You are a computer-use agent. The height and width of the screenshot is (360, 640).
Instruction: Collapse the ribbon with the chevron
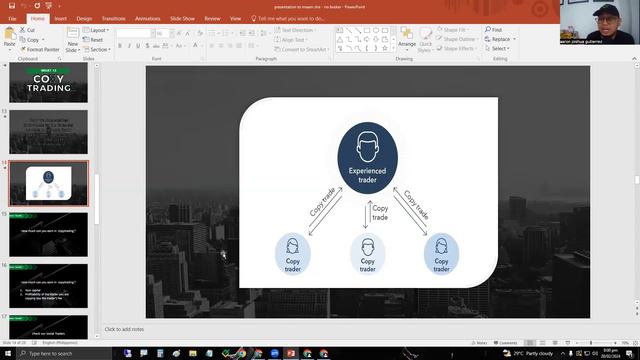634,59
